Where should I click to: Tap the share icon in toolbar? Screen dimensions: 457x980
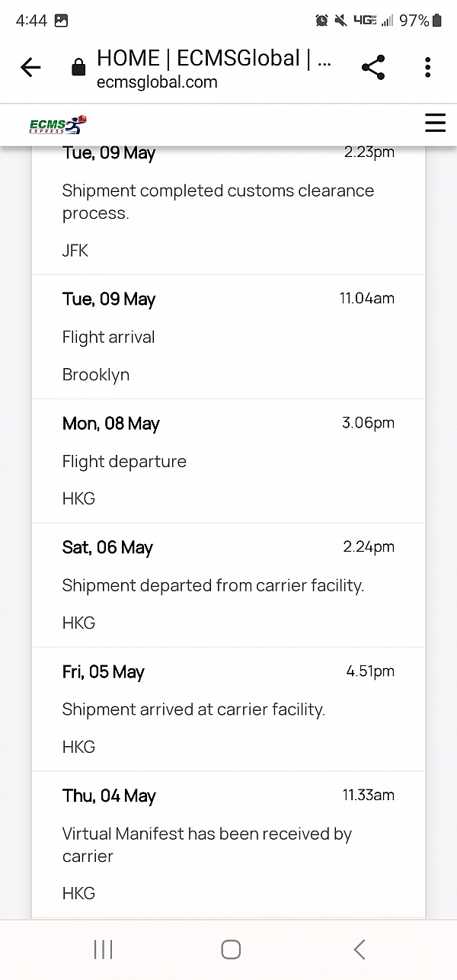[x=373, y=68]
